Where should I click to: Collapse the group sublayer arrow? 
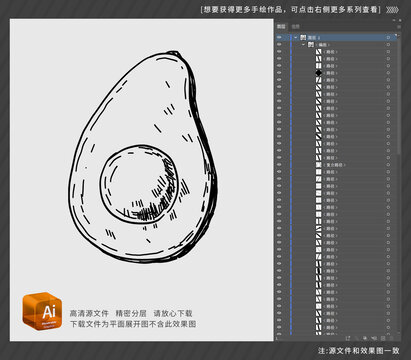pos(303,45)
